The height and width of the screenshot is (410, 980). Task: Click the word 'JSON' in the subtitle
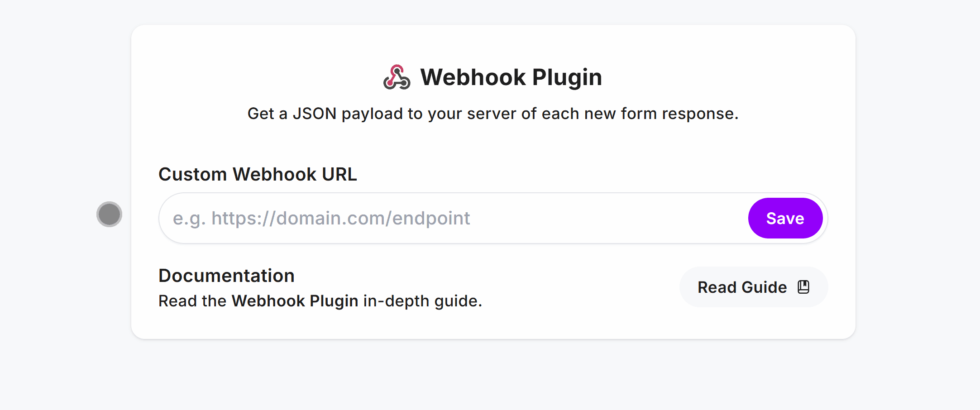pos(314,114)
